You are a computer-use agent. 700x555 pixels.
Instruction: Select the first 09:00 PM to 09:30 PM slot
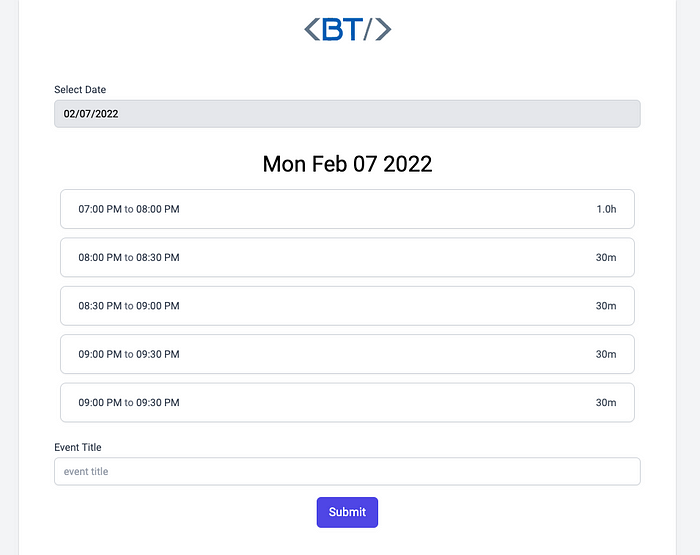[x=347, y=354]
